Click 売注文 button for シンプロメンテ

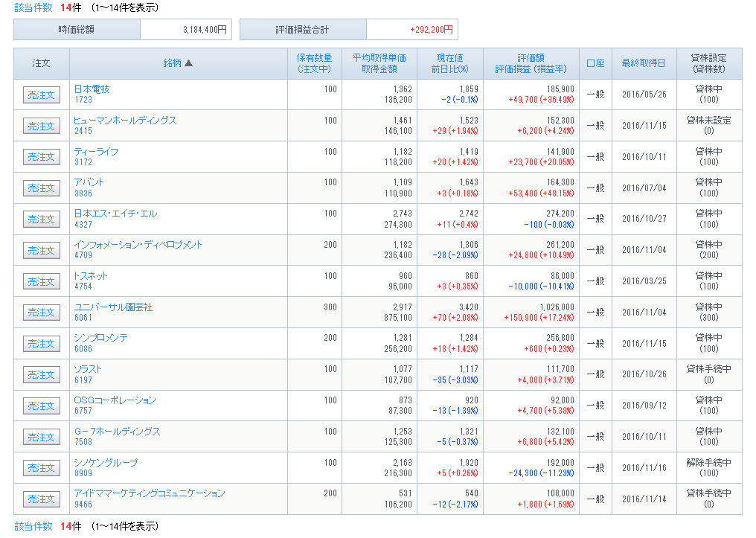[42, 344]
